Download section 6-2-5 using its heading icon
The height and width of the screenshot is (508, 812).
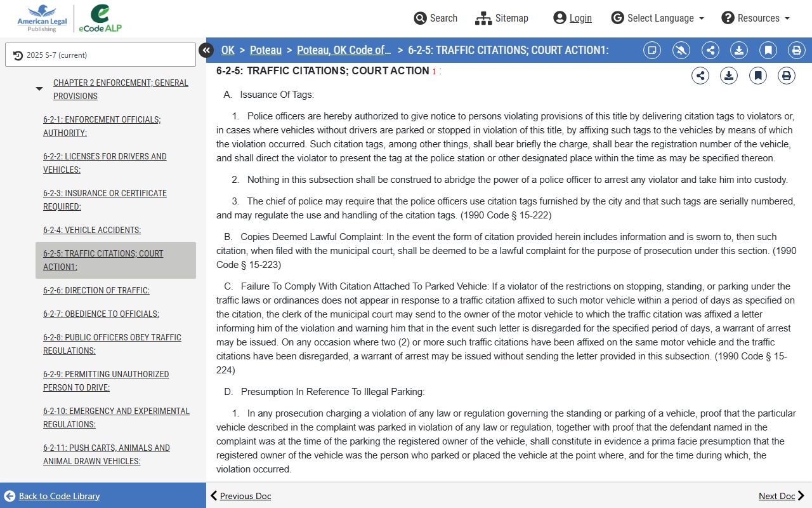tap(729, 76)
